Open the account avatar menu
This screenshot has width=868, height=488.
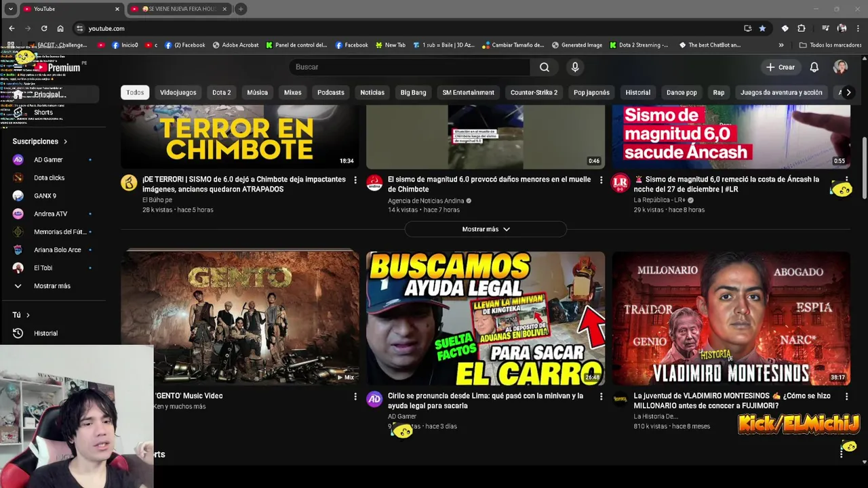click(x=840, y=67)
